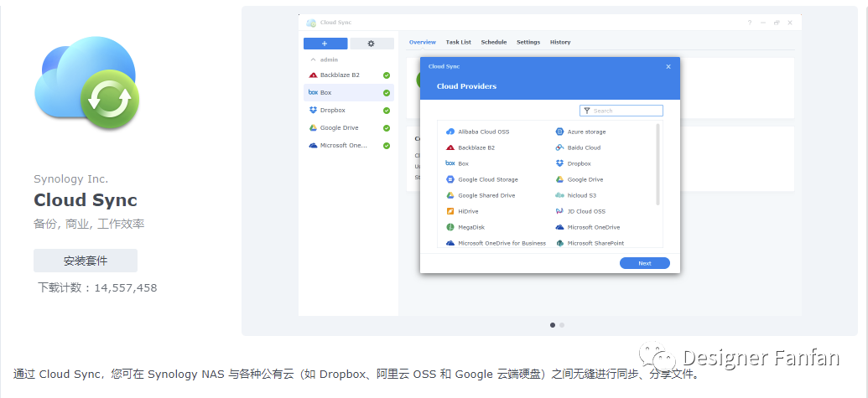Click the 备份, 商业, 工作效率 category text
Image resolution: width=868 pixels, height=398 pixels.
tap(89, 225)
